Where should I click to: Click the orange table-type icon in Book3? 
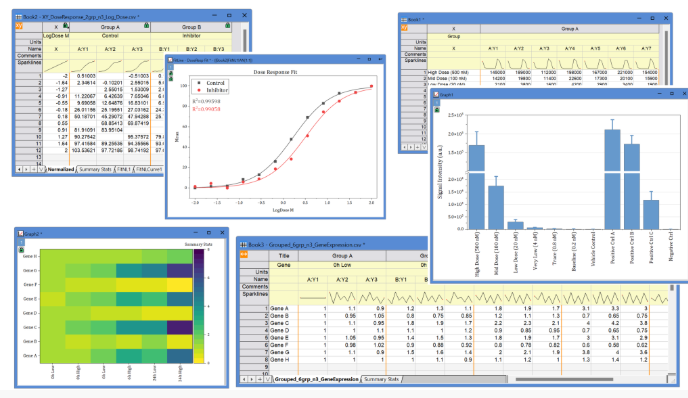click(x=244, y=255)
